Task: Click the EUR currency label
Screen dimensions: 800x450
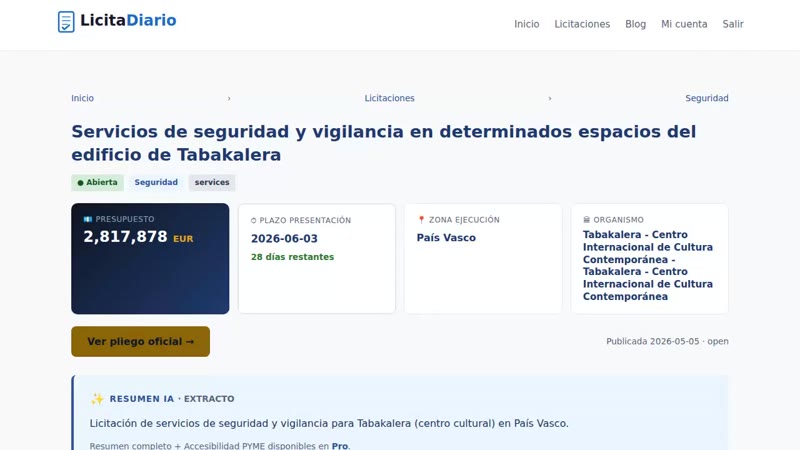Action: pyautogui.click(x=183, y=239)
